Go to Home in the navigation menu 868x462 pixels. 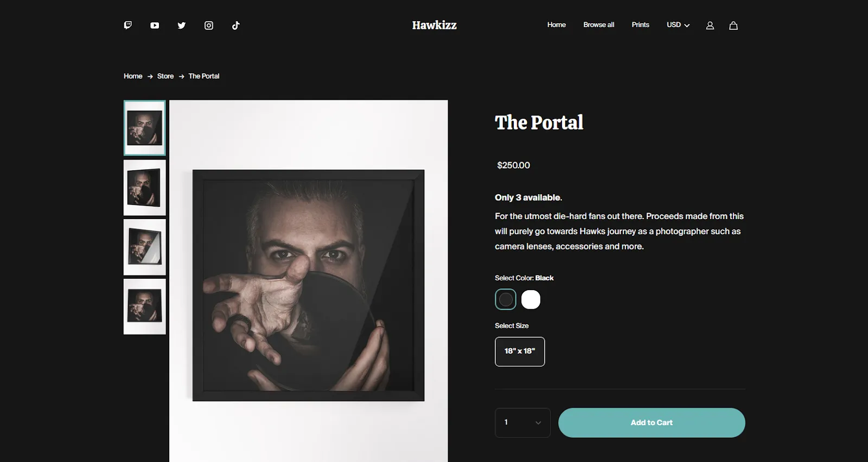[x=556, y=25]
